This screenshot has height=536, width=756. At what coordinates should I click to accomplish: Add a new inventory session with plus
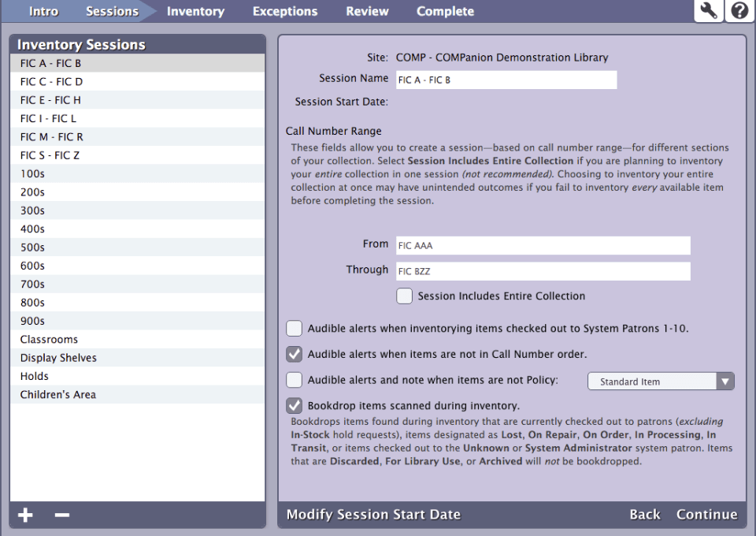26,515
